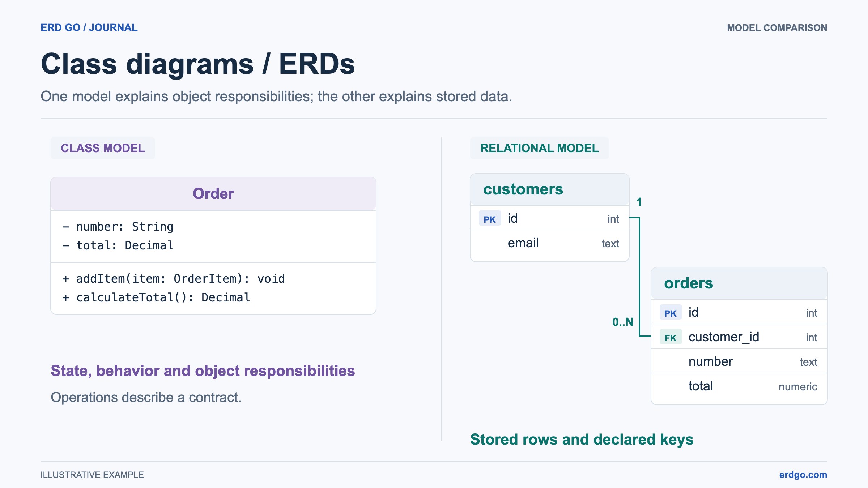This screenshot has height=488, width=868.
Task: Select the "– total: Decimal" attribute
Action: pyautogui.click(x=118, y=245)
